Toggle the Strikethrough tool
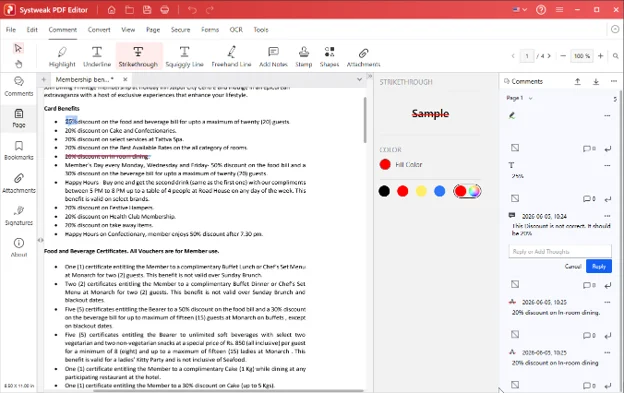The width and height of the screenshot is (624, 393). pos(138,56)
